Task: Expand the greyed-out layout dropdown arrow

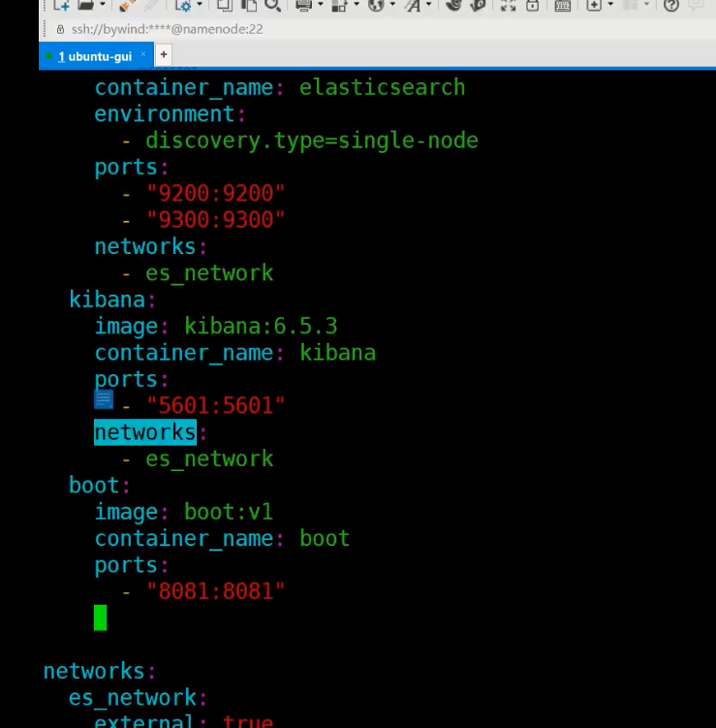Action: [646, 5]
